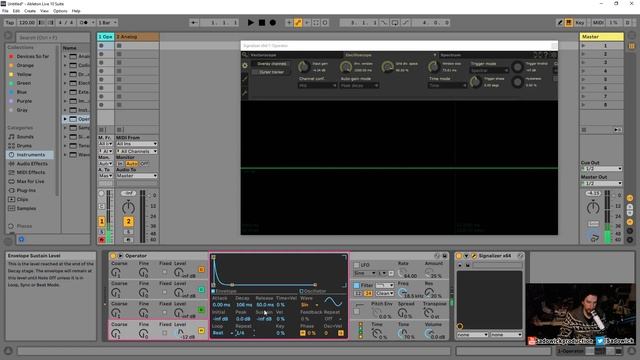The image size is (640, 360).
Task: Open the Auto gain mode dropdown
Action: 359,85
